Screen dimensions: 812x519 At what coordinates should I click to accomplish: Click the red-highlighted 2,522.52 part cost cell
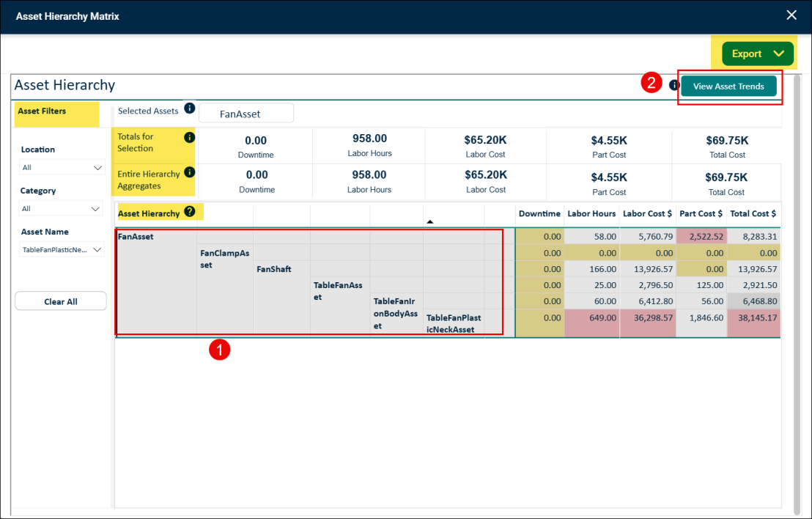point(701,236)
